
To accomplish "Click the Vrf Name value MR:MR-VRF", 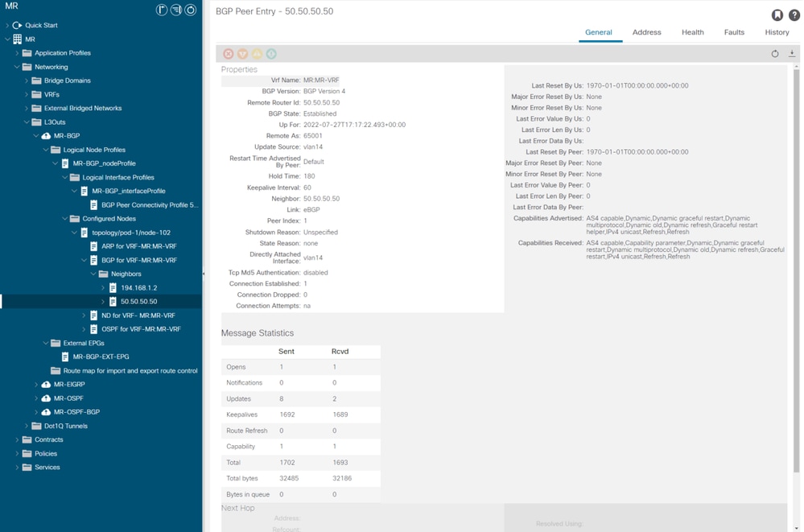I will point(321,80).
